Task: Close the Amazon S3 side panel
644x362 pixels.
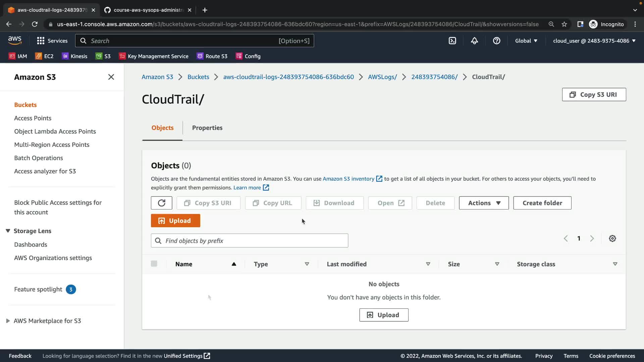Action: click(111, 77)
